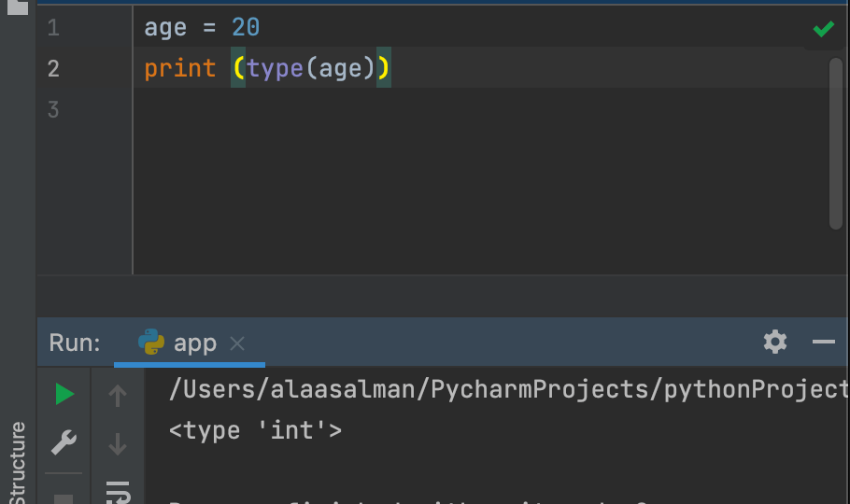Click the green Run play button
The image size is (850, 504).
pyautogui.click(x=64, y=395)
